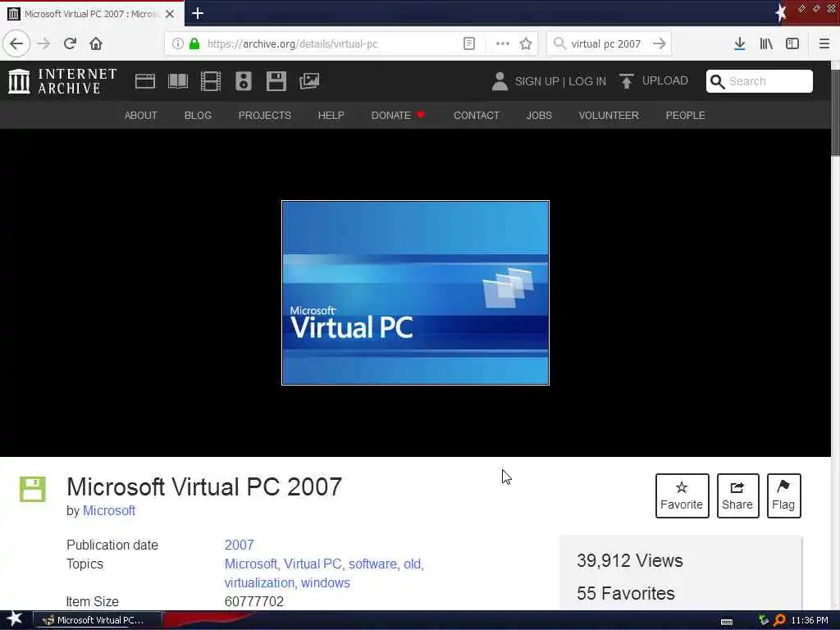840x630 pixels.
Task: Show the browser sidebars
Action: tap(792, 43)
